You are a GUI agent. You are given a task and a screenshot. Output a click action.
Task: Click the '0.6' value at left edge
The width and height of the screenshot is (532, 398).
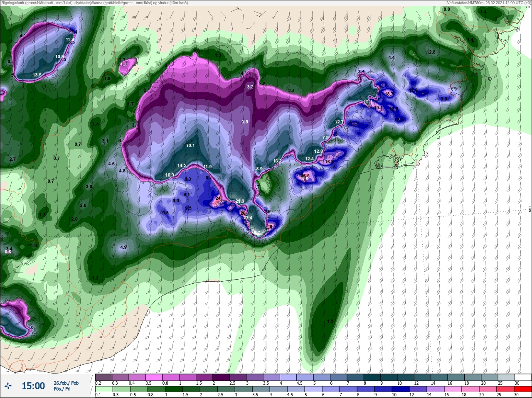(8, 252)
